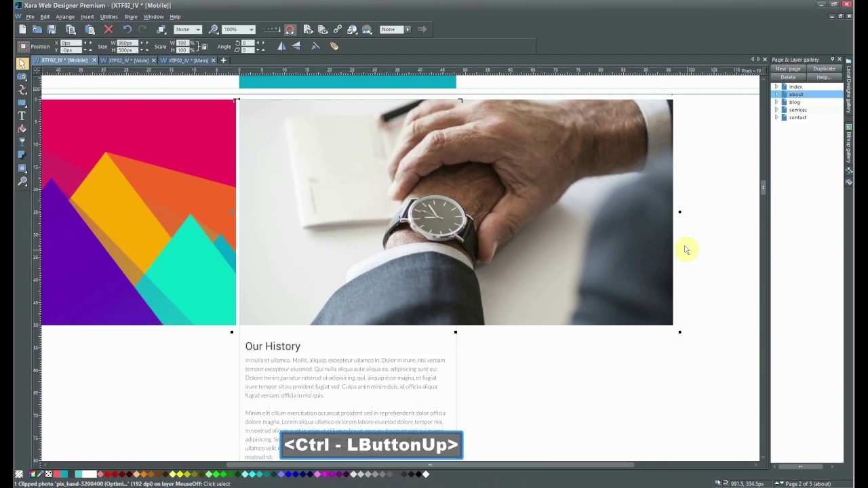Open the 100% zoom level dropdown
The height and width of the screenshot is (488, 868).
click(251, 30)
